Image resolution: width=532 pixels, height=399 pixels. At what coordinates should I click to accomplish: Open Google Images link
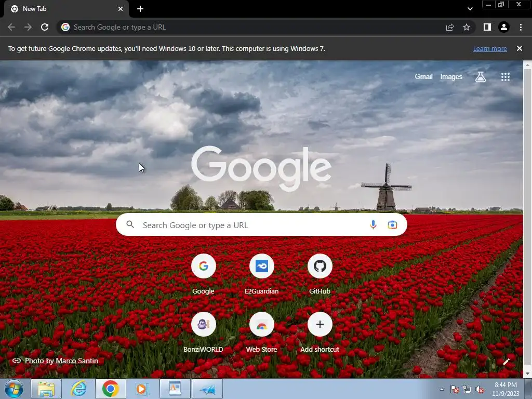click(451, 77)
